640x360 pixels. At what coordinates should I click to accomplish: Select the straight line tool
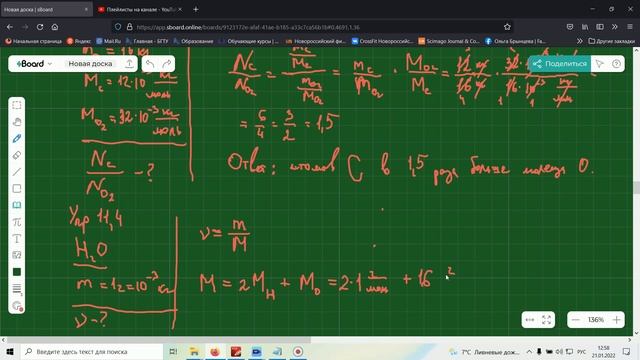click(17, 172)
